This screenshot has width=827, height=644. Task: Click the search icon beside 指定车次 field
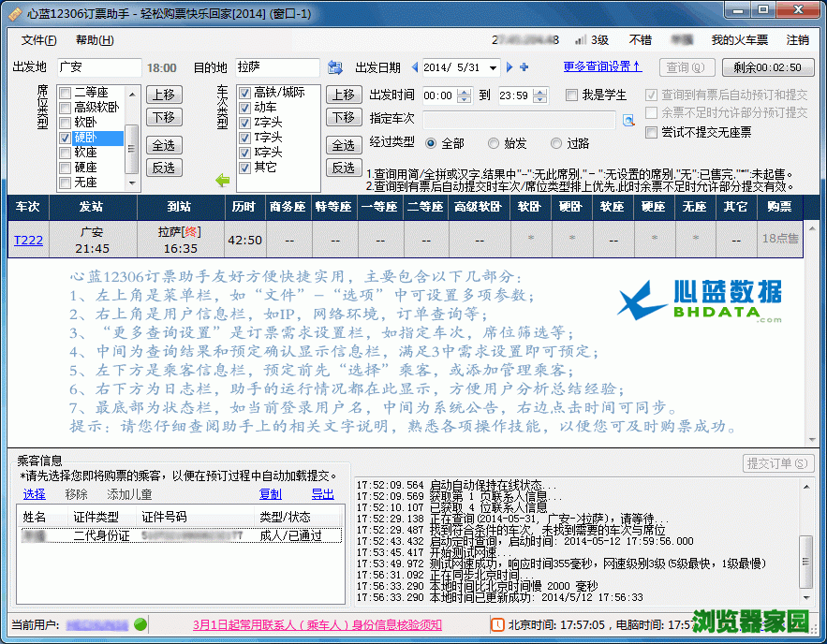point(628,120)
